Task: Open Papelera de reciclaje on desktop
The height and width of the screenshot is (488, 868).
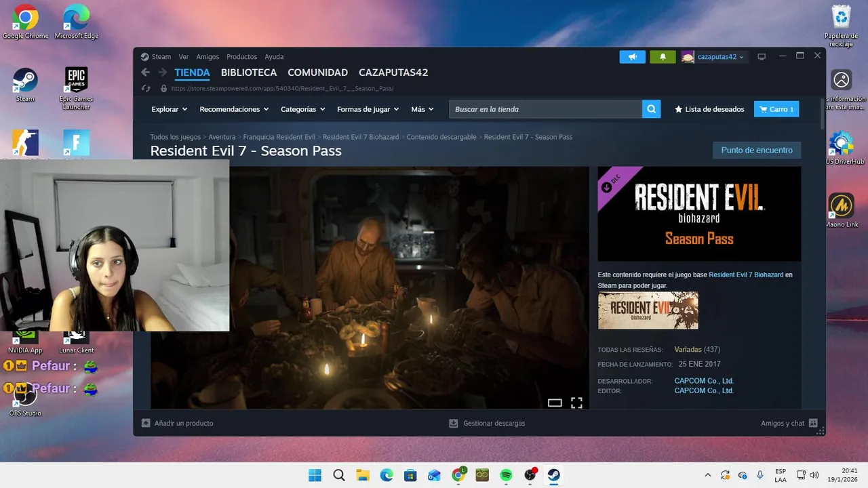Action: [841, 26]
